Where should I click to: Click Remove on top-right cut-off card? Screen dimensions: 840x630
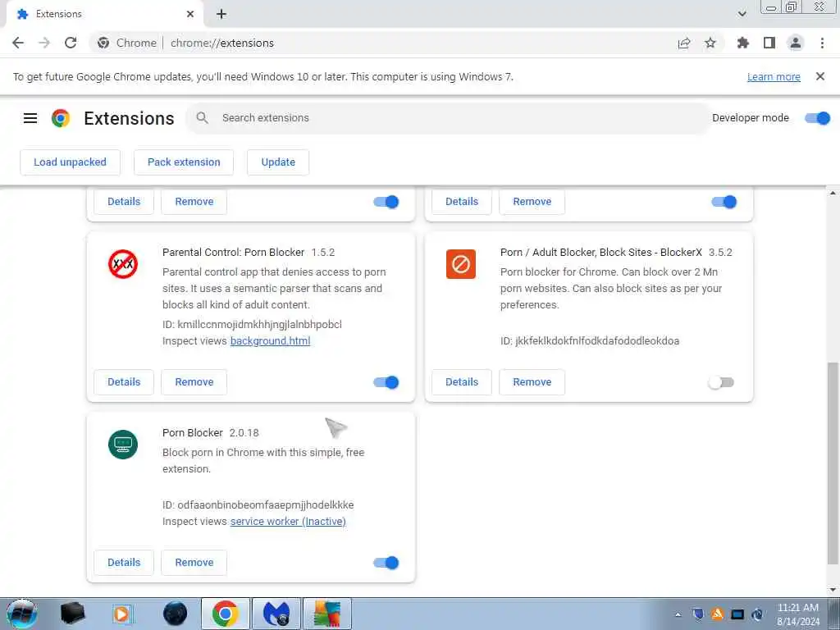click(532, 202)
